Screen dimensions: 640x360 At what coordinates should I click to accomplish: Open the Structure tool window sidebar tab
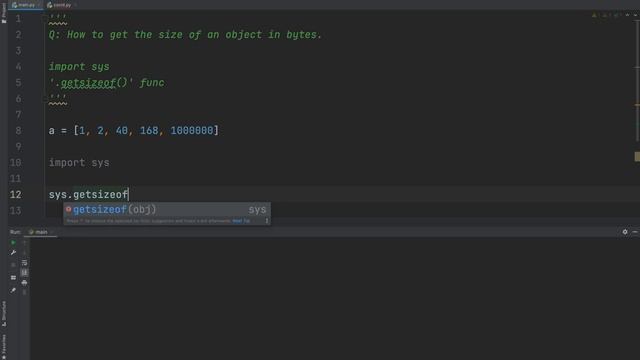tap(4, 313)
